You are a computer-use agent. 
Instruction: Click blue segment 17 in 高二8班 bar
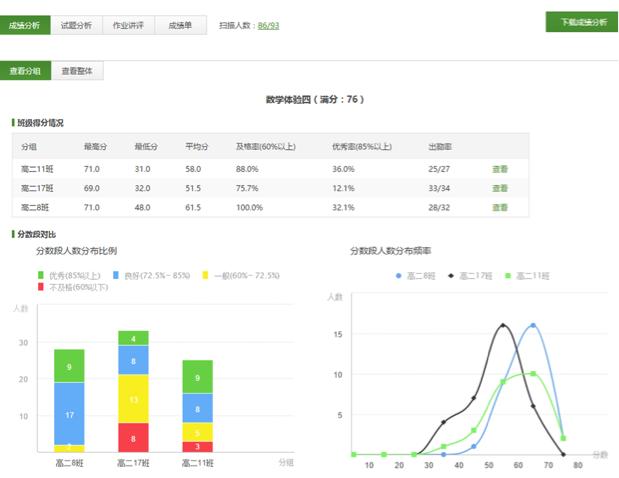click(69, 414)
